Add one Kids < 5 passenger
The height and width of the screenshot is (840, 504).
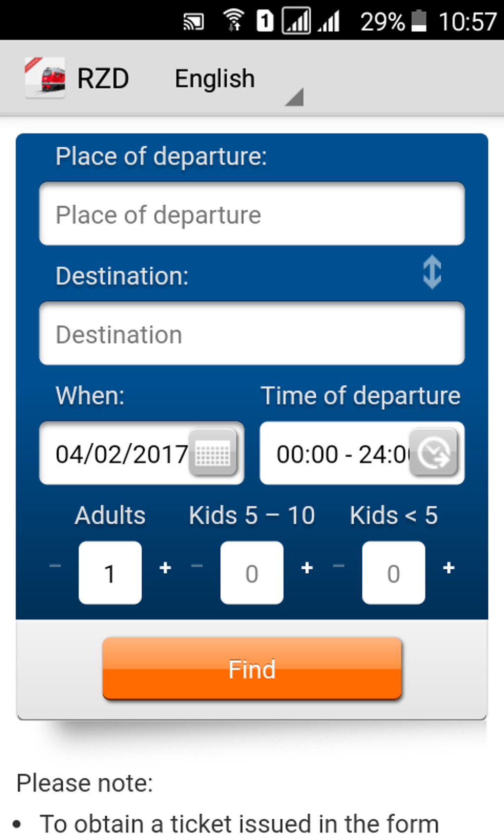pos(449,568)
